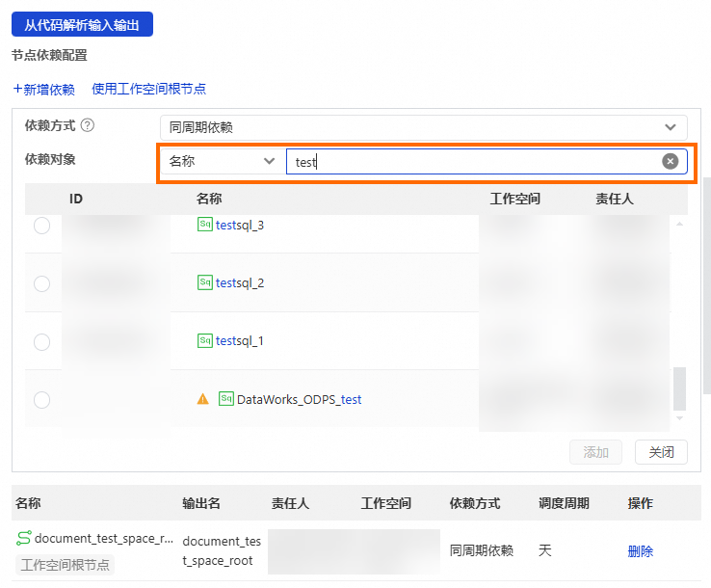Viewport: 711px width, 588px height.
Task: Select the radio button for testsql_1
Action: coord(41,341)
